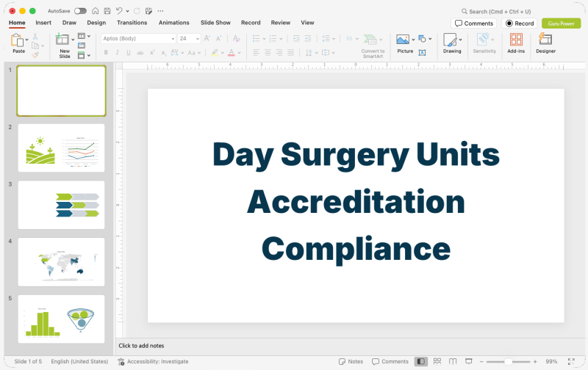
Task: Align text to the right
Action: coord(279,52)
